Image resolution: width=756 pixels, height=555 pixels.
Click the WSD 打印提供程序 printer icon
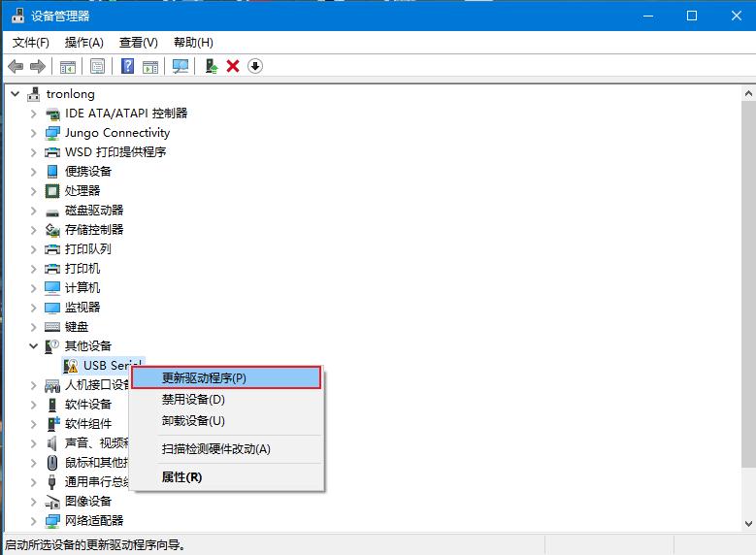(52, 152)
